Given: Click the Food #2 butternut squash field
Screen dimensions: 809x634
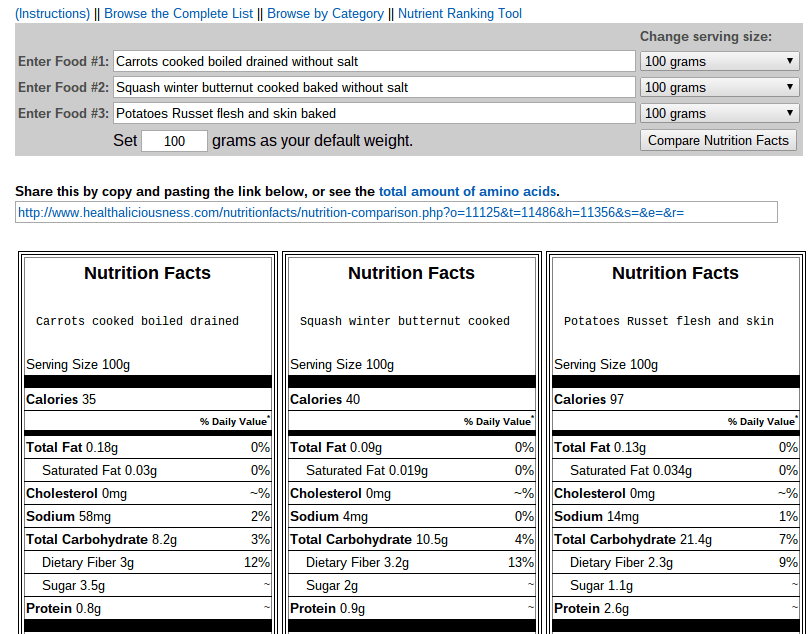Looking at the screenshot, I should [x=374, y=88].
